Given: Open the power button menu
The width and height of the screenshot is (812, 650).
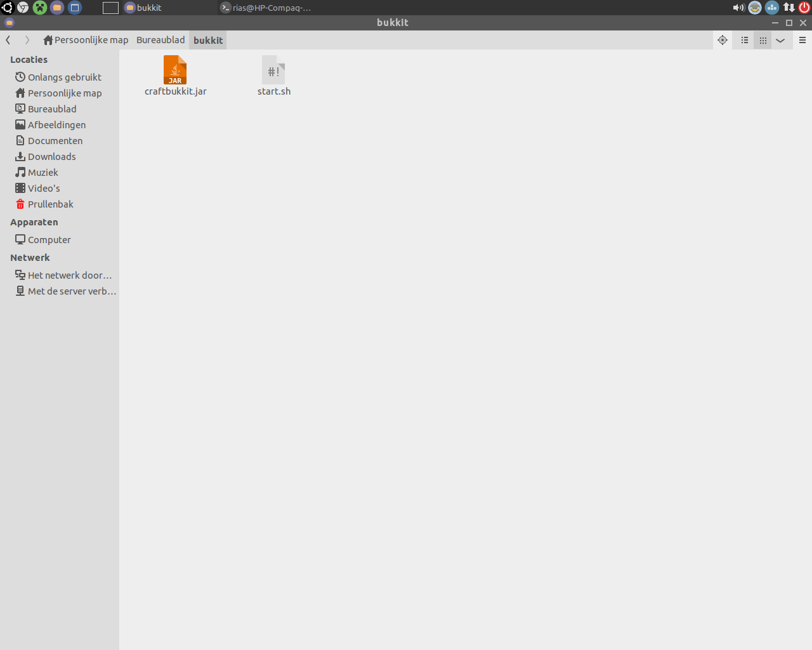Looking at the screenshot, I should point(804,8).
